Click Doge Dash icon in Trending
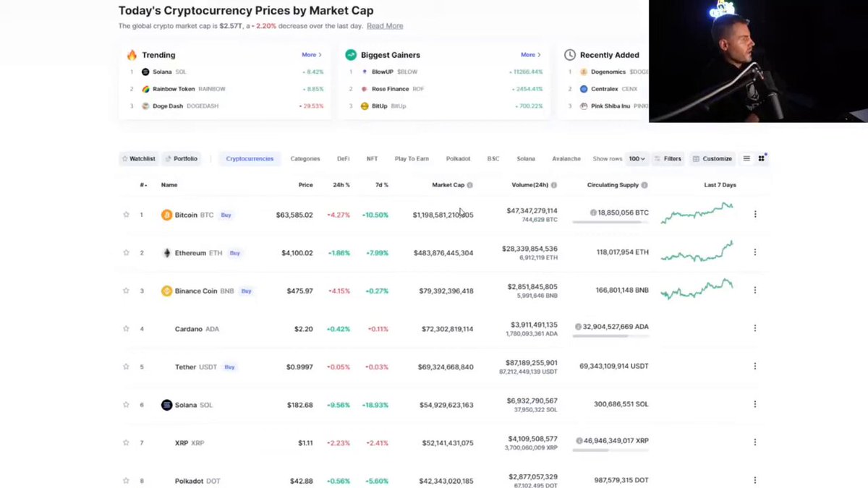 coord(145,106)
